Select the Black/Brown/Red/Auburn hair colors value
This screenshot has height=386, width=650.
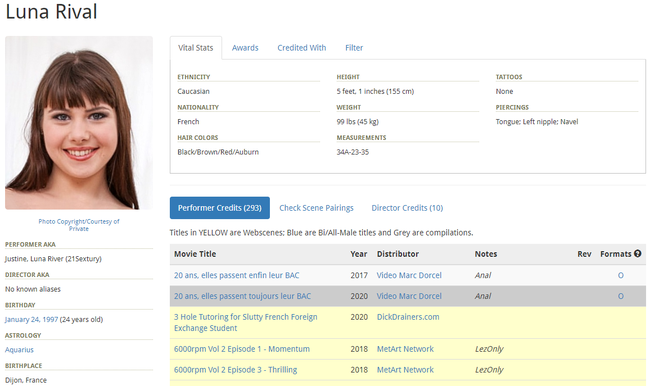click(218, 152)
